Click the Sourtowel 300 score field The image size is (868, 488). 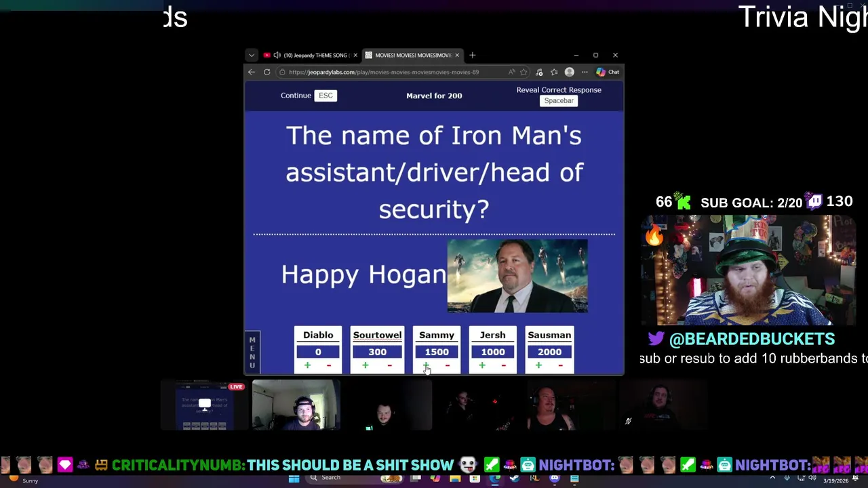click(x=378, y=352)
